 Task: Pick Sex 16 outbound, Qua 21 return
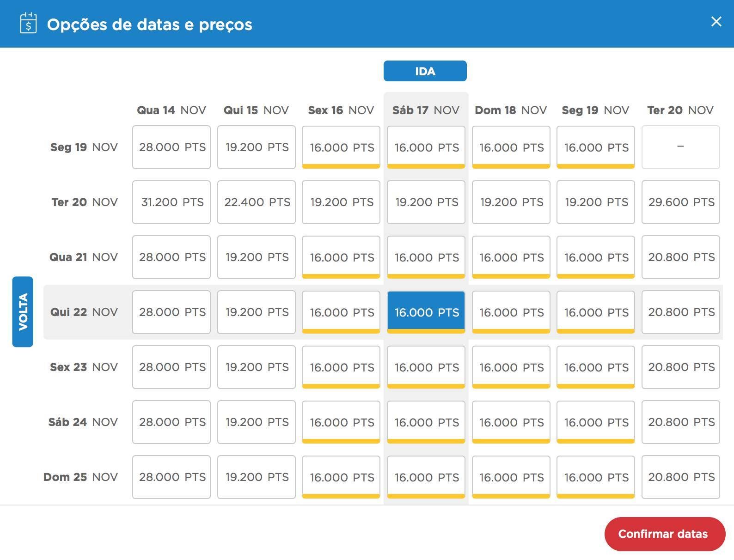click(341, 257)
